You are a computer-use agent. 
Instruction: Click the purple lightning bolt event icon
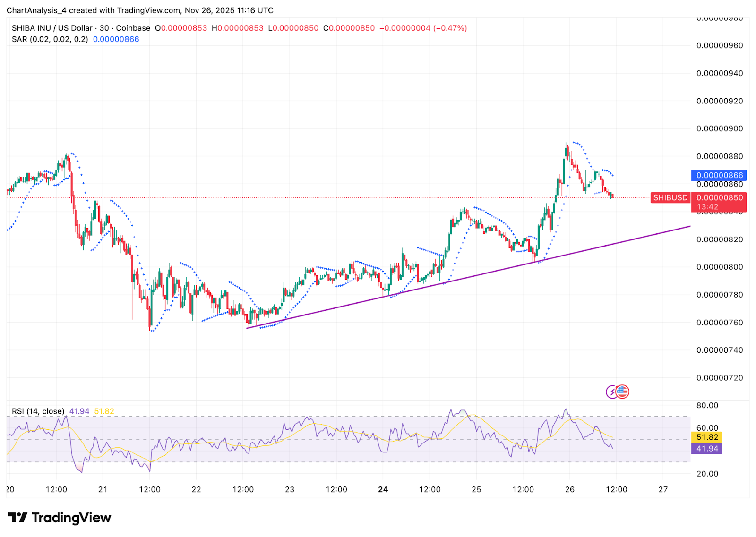tap(611, 392)
